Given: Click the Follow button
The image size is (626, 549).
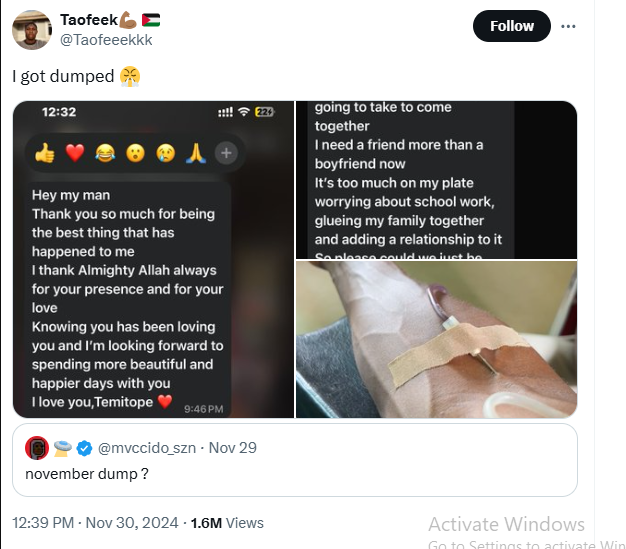Looking at the screenshot, I should click(511, 26).
